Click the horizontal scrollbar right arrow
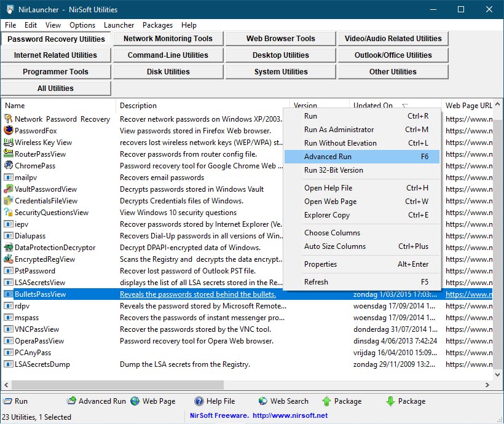 [487, 385]
